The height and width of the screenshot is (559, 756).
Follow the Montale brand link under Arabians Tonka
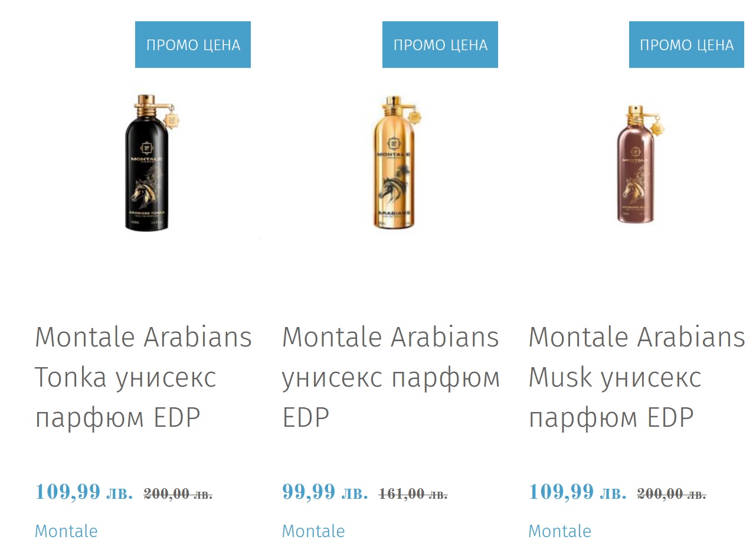(66, 531)
